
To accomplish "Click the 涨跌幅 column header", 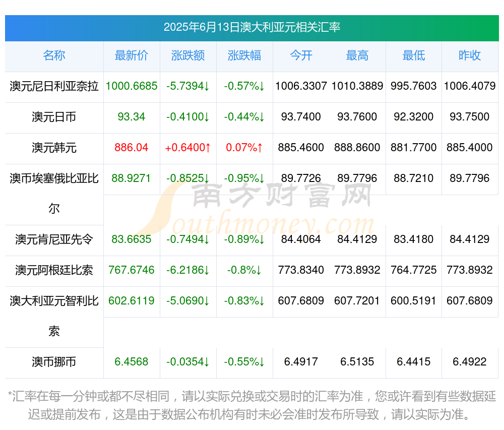I will pyautogui.click(x=244, y=55).
